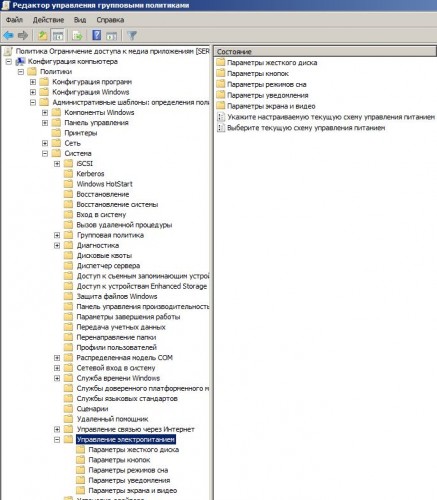This screenshot has width=437, height=500.
Task: Click the policy document icon at tree root
Action: 8,51
